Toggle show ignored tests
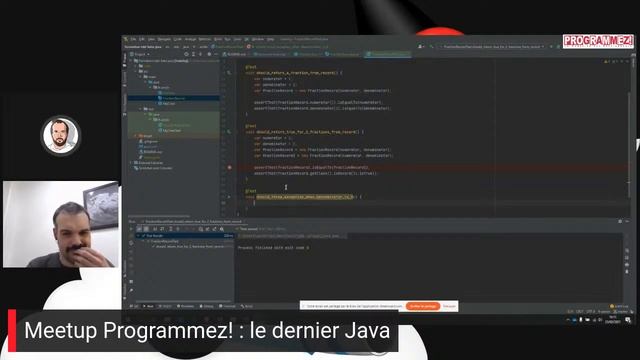The height and width of the screenshot is (360, 640). coord(146,229)
